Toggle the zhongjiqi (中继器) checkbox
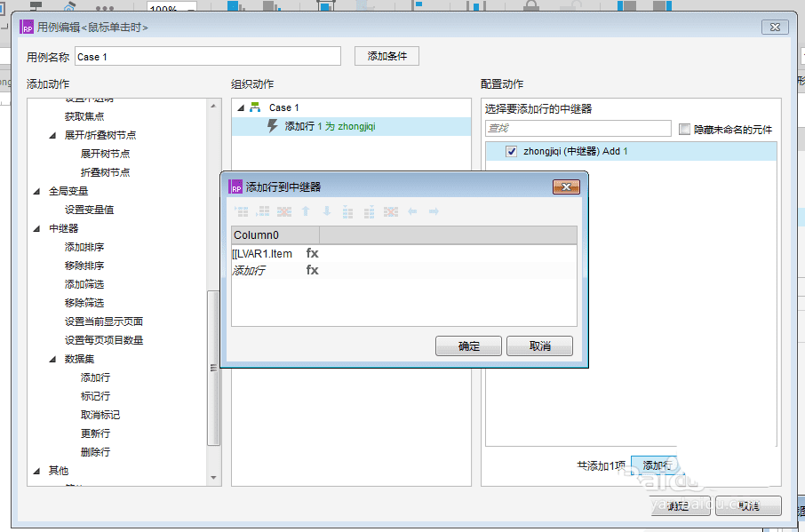The width and height of the screenshot is (805, 532). coord(511,151)
